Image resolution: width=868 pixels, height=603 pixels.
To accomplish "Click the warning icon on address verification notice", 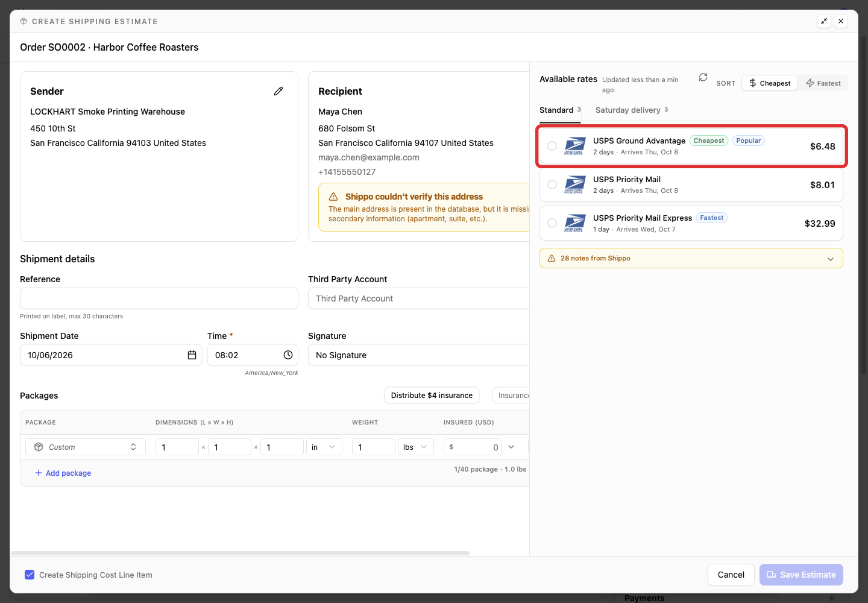I will [x=333, y=197].
